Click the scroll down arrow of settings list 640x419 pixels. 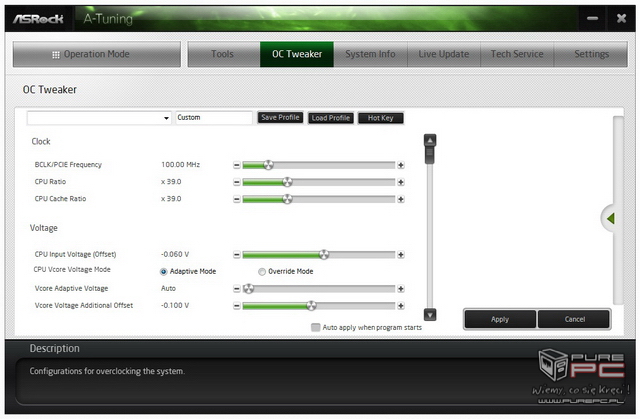(430, 315)
